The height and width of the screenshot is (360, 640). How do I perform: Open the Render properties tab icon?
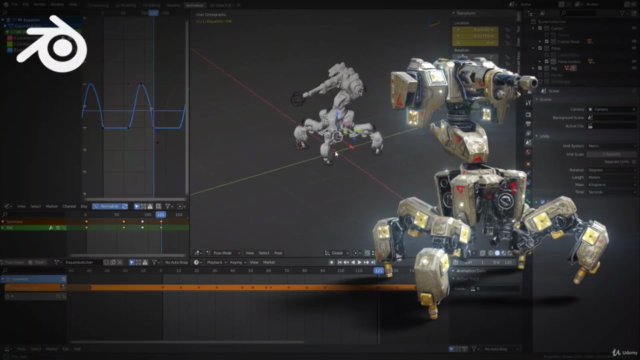[x=528, y=115]
